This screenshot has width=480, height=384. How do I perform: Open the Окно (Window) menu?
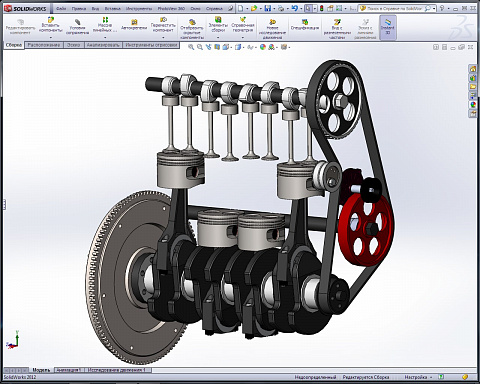(195, 9)
